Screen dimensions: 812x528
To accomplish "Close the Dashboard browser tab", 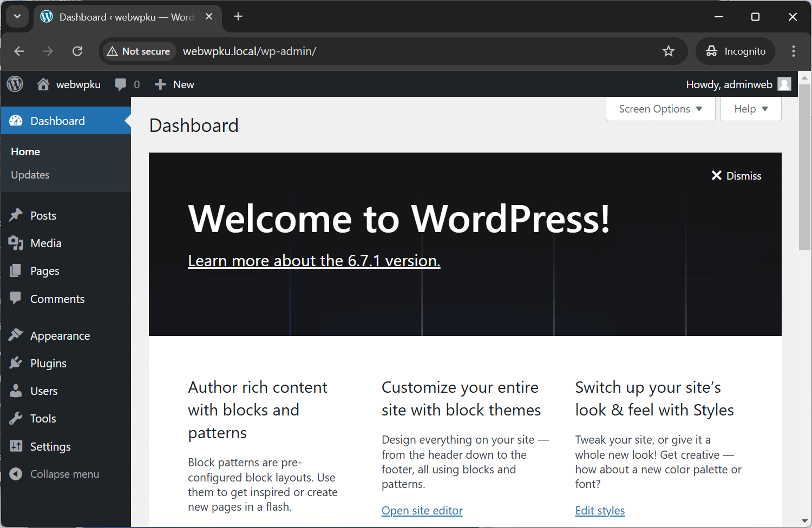I will [209, 17].
